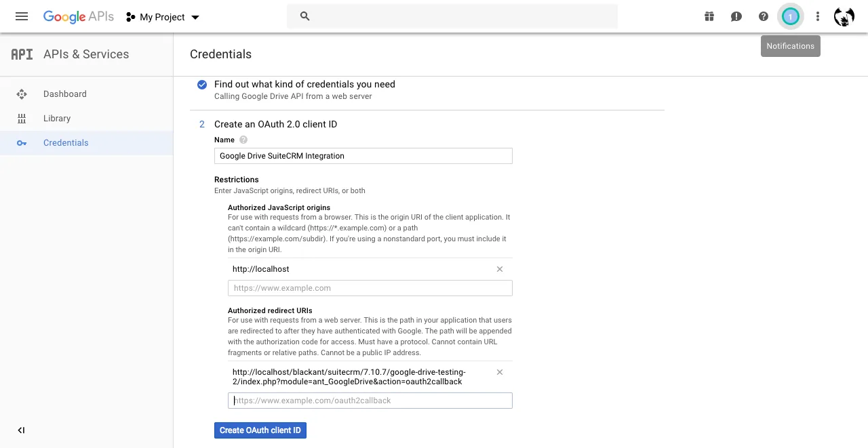The image size is (868, 448).
Task: Click the http://localhost origin text
Action: [261, 269]
